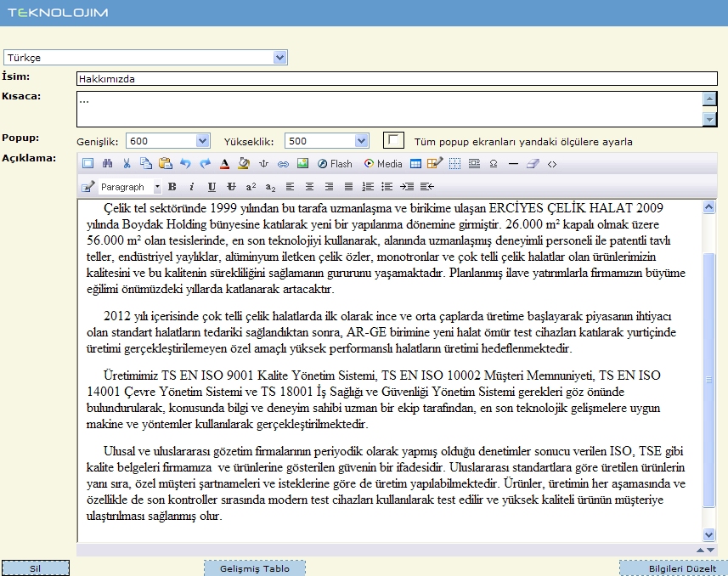Click the editor resize down arrow
The image size is (728, 576).
(x=710, y=550)
